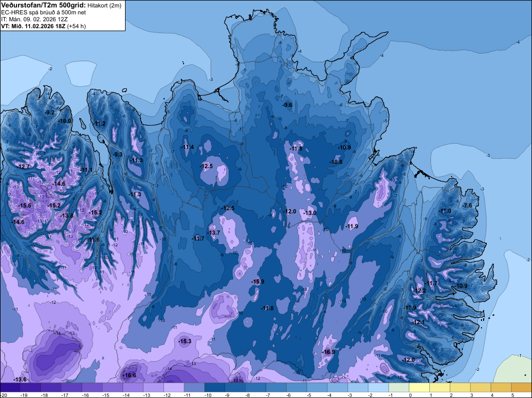Click the -15.6 temperature label

(25, 205)
